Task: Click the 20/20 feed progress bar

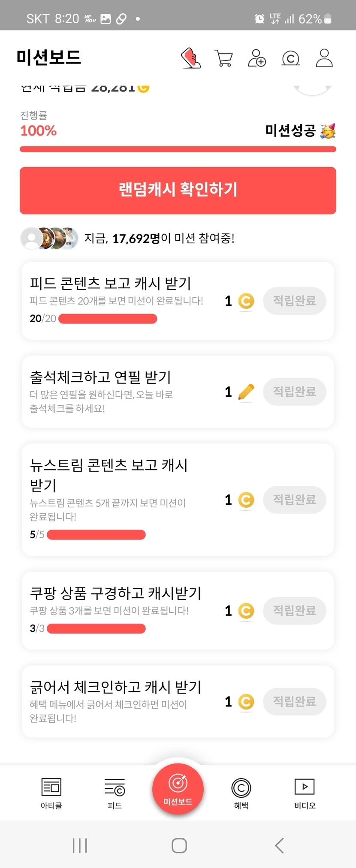Action: (x=108, y=319)
